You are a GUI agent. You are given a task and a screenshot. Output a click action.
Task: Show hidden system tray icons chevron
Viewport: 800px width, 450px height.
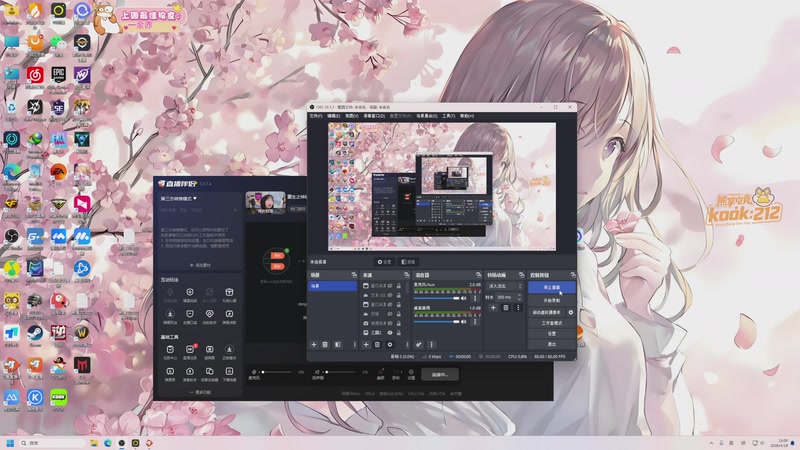pos(711,443)
